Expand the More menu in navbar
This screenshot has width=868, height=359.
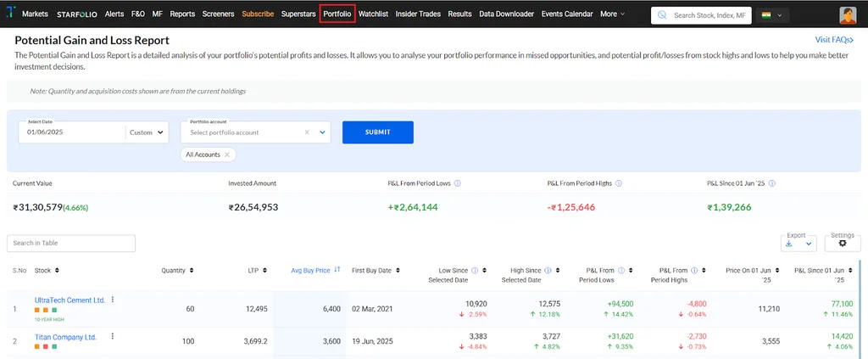[612, 14]
